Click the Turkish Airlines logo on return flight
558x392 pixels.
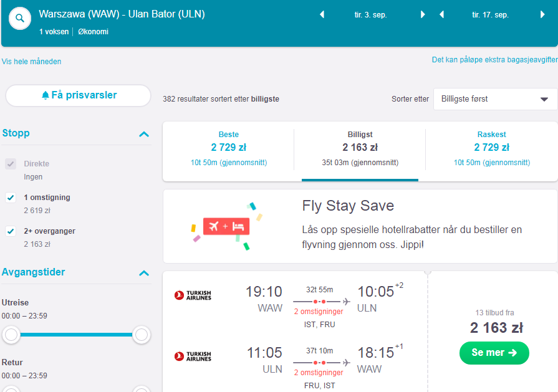coord(193,356)
